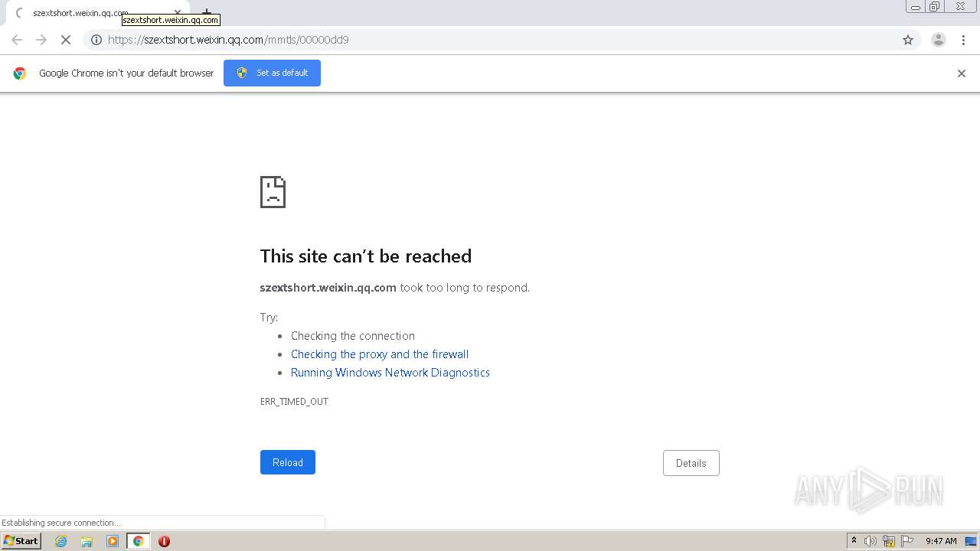Show hidden system tray icons

tap(854, 541)
